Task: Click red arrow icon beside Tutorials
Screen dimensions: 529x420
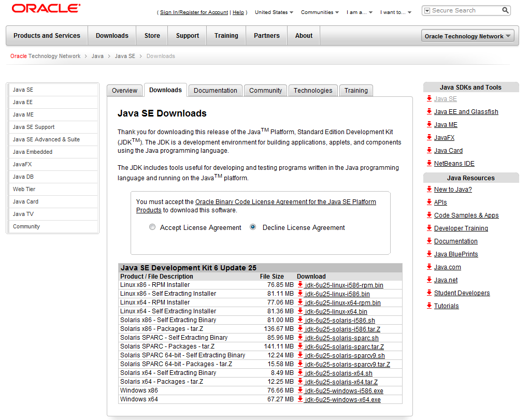Action: 429,306
